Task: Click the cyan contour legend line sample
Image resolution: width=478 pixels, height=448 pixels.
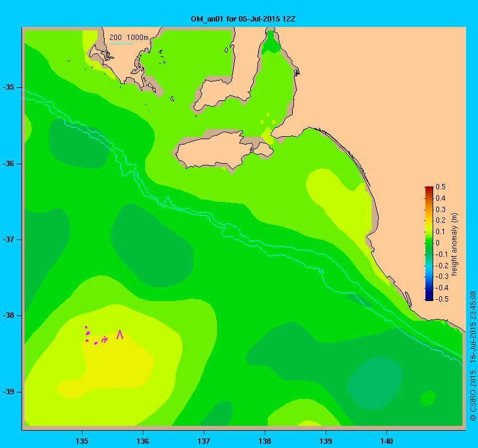Action: (x=121, y=44)
